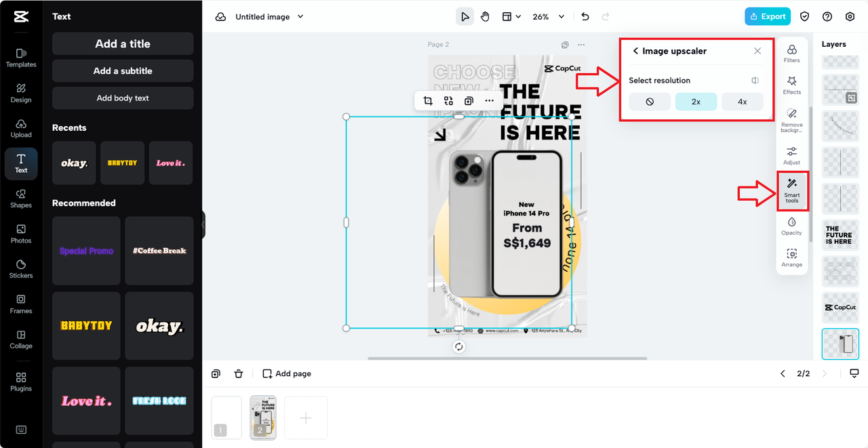Undo the last action

585,16
